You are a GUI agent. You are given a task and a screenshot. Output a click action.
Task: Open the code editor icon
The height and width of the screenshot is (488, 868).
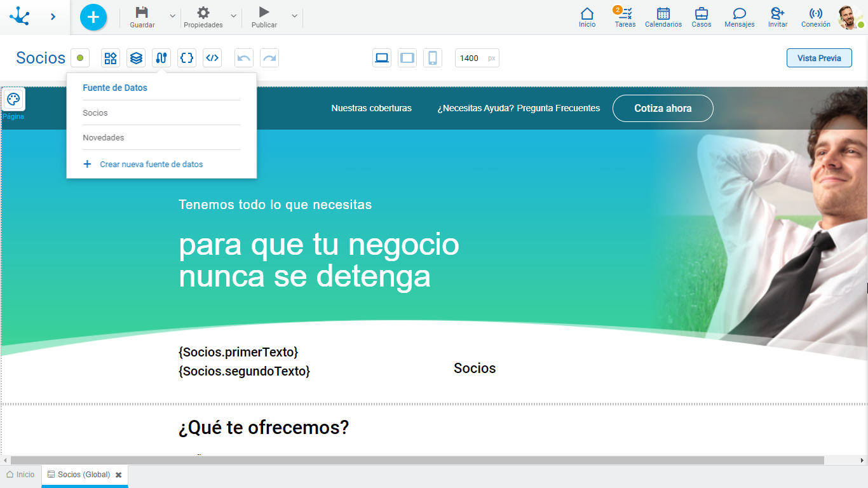212,58
